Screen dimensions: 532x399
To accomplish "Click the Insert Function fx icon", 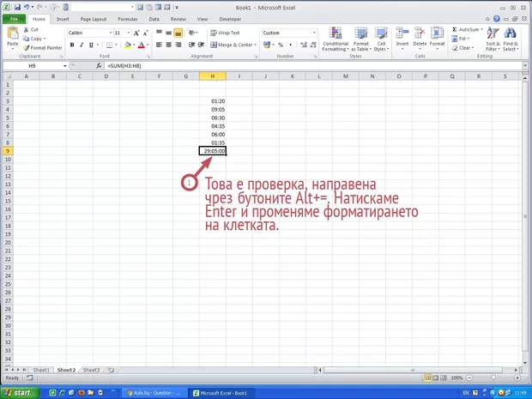I will pyautogui.click(x=99, y=66).
